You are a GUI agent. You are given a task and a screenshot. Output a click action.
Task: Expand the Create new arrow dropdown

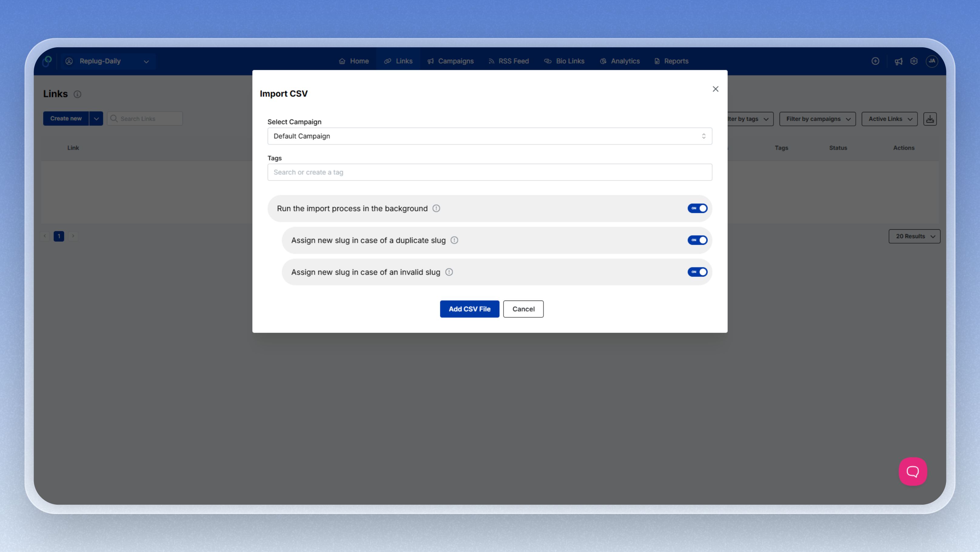click(x=96, y=119)
